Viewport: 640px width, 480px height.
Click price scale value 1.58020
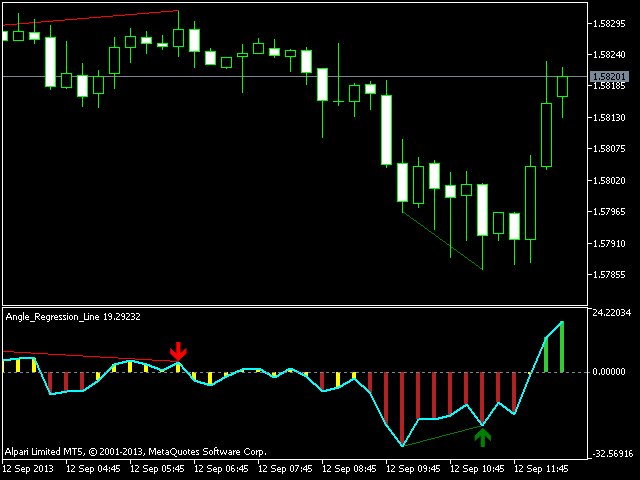pyautogui.click(x=609, y=180)
